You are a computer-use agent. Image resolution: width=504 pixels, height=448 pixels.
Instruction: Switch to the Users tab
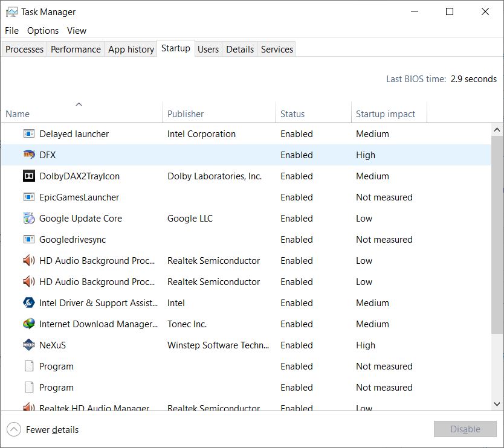point(208,49)
